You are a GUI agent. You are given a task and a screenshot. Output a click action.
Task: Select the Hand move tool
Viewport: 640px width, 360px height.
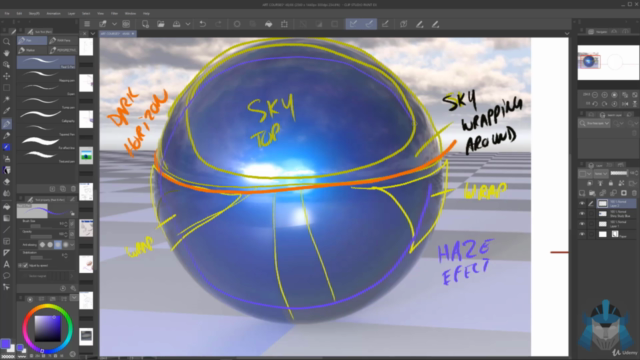(x=7, y=53)
